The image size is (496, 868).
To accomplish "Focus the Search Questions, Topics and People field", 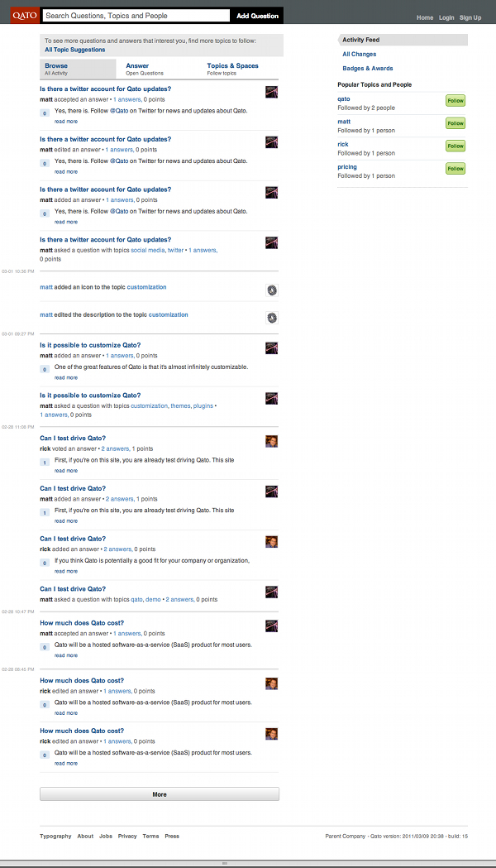I will point(136,16).
